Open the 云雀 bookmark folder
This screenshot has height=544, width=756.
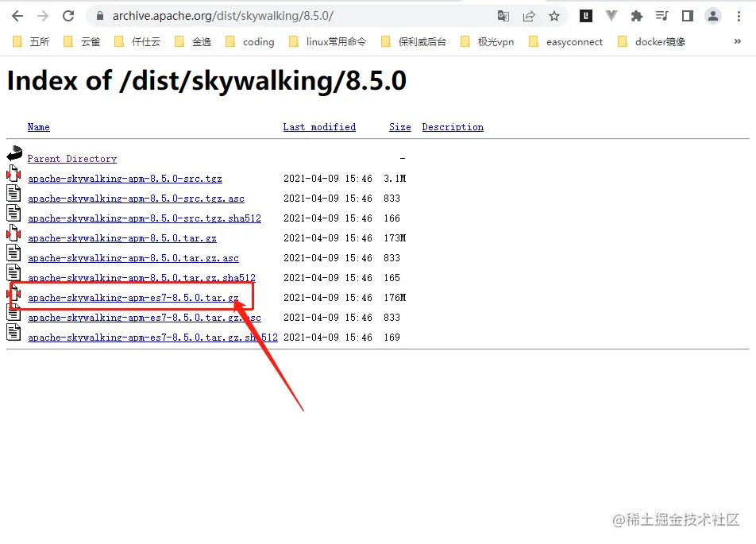pyautogui.click(x=82, y=42)
